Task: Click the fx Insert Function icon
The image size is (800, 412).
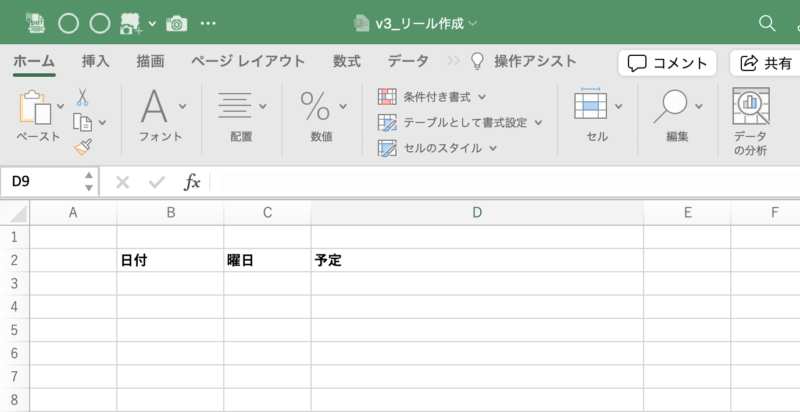Action: click(x=192, y=182)
